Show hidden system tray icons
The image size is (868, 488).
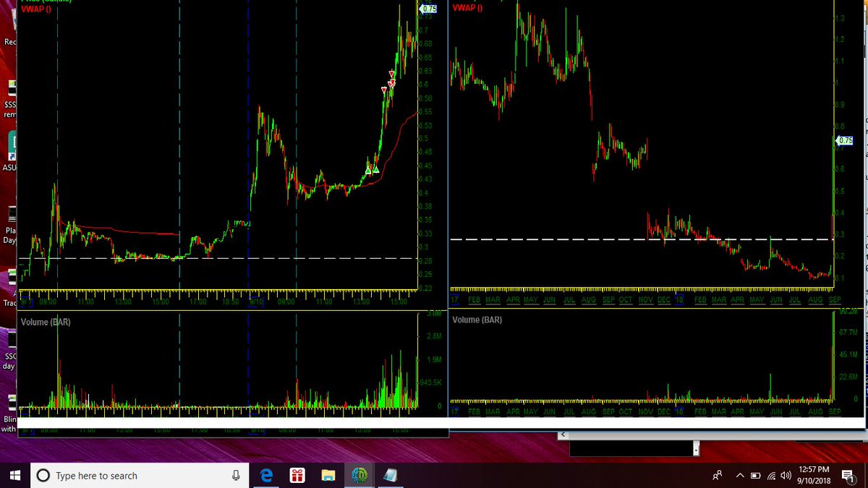(x=740, y=476)
